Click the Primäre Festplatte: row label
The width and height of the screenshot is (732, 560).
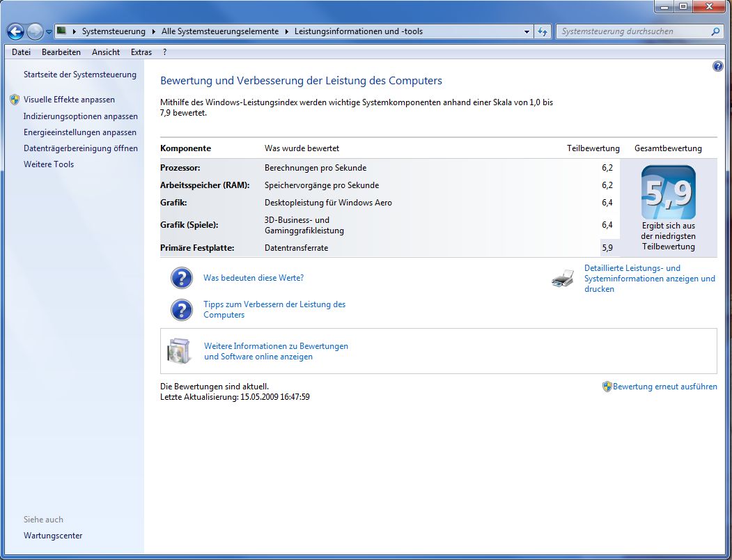tap(197, 248)
